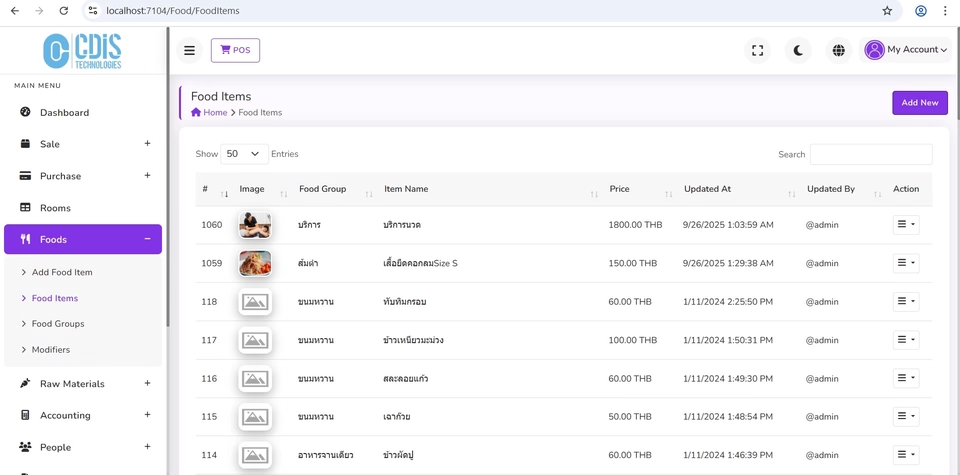Open the language globe icon
Screen dimensions: 960x475
coord(838,50)
